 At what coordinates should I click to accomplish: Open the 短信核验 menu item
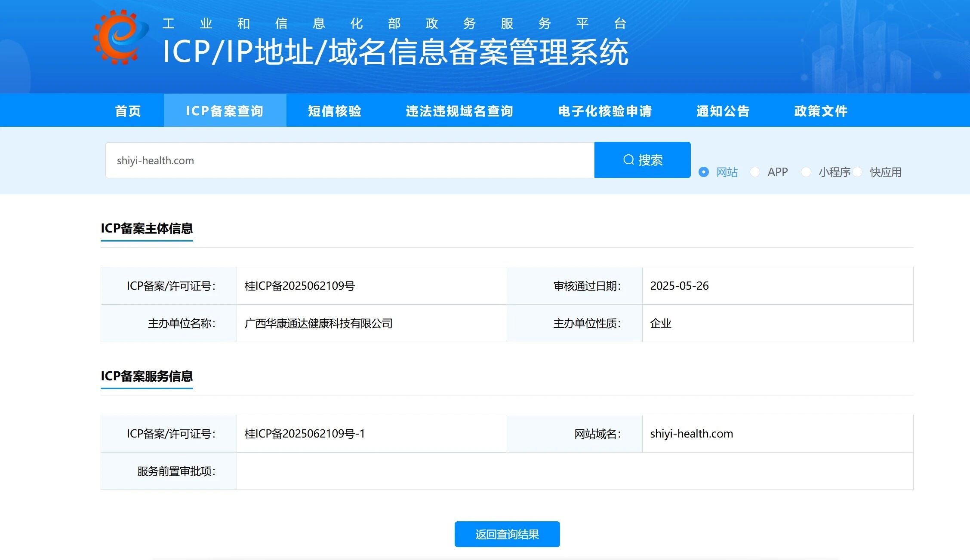[x=334, y=111]
